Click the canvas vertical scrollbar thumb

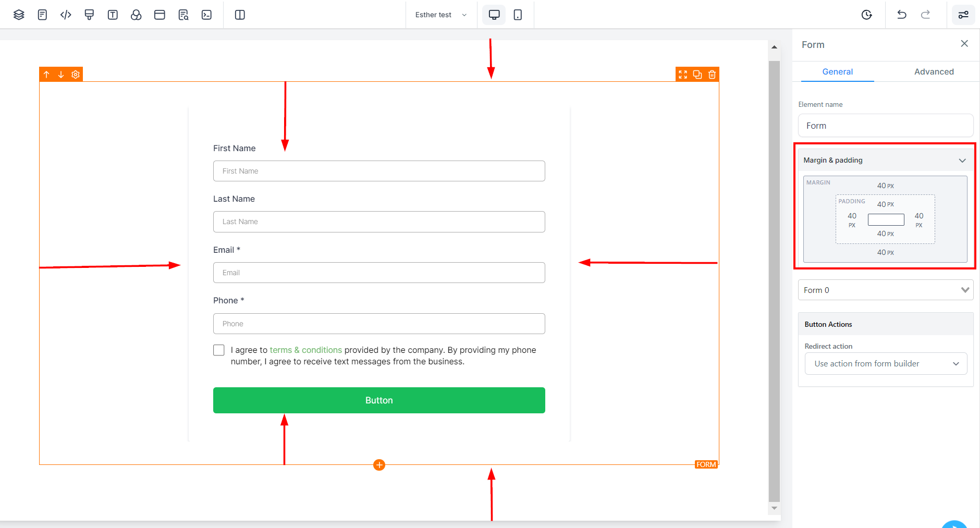[x=774, y=281]
